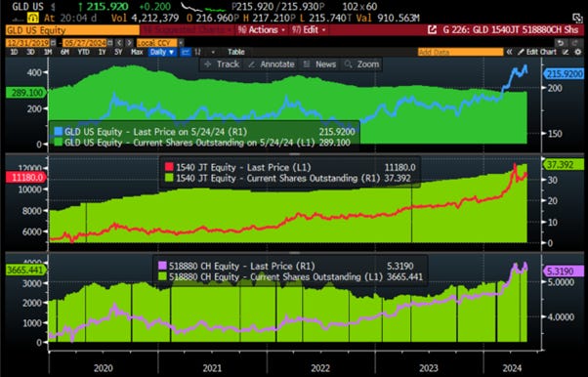Click the orange headset icon near At 20:04
The width and height of the screenshot is (588, 377).
coord(34,18)
